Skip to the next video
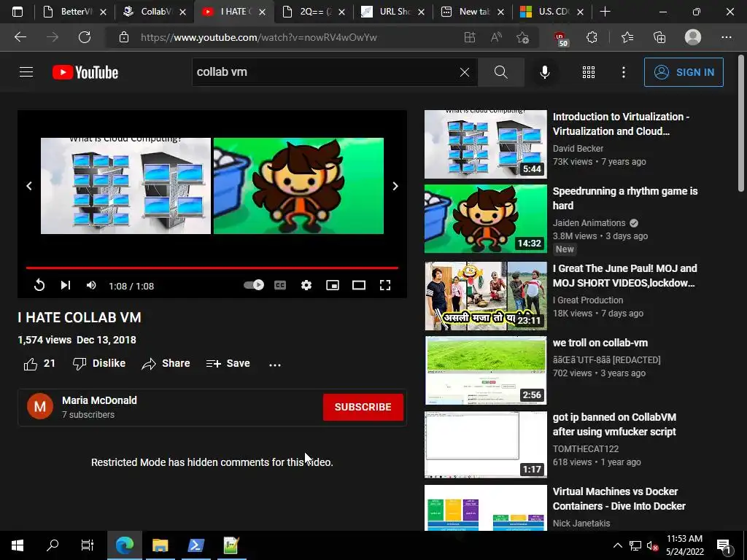 click(65, 285)
